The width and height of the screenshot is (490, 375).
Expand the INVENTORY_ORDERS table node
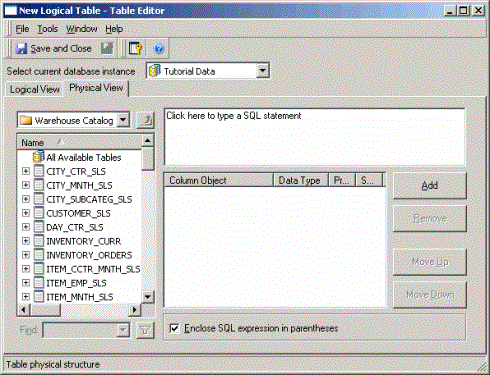click(x=26, y=255)
